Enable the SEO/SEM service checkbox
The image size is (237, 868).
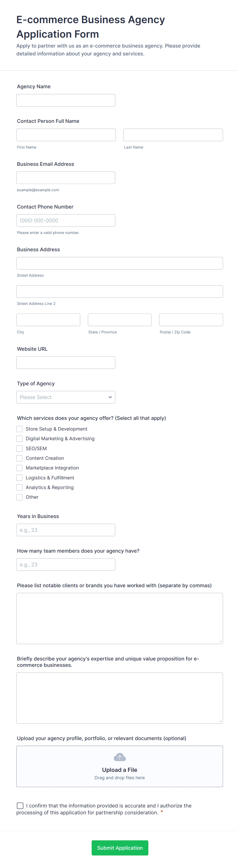pyautogui.click(x=20, y=448)
